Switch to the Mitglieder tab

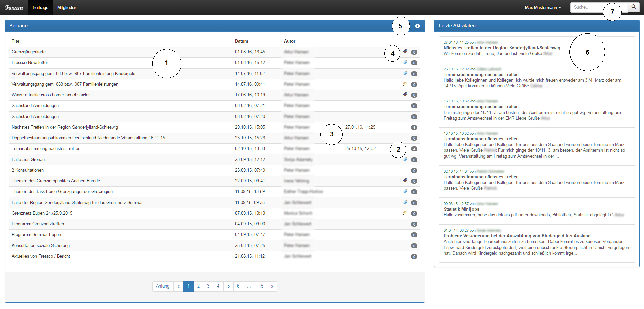(x=66, y=7)
